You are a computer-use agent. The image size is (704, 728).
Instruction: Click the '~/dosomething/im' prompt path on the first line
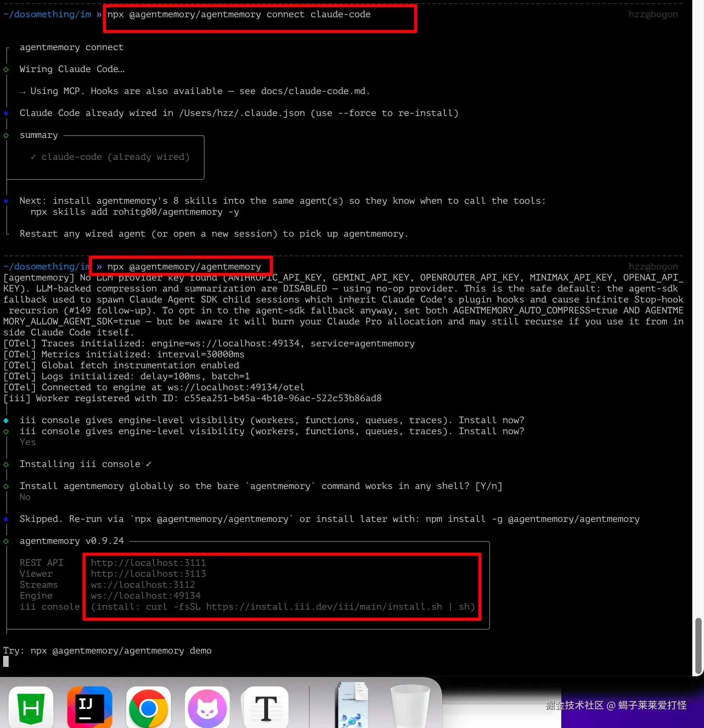click(47, 14)
